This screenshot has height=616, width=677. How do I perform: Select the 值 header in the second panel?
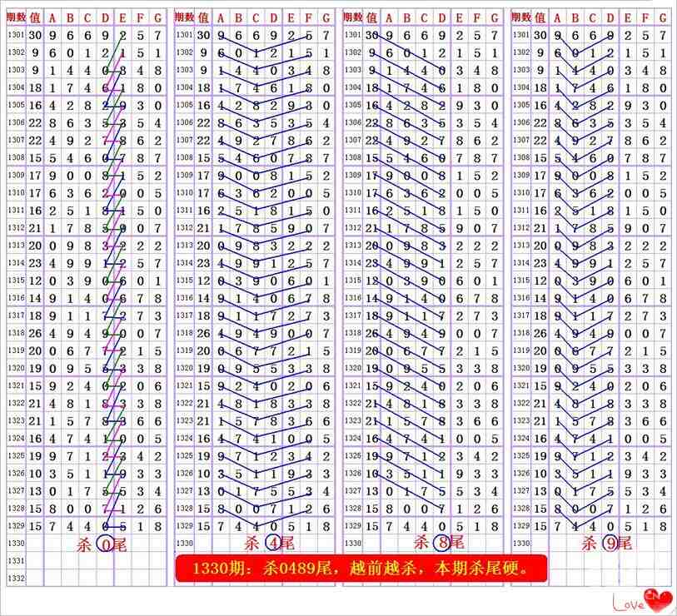tap(203, 17)
